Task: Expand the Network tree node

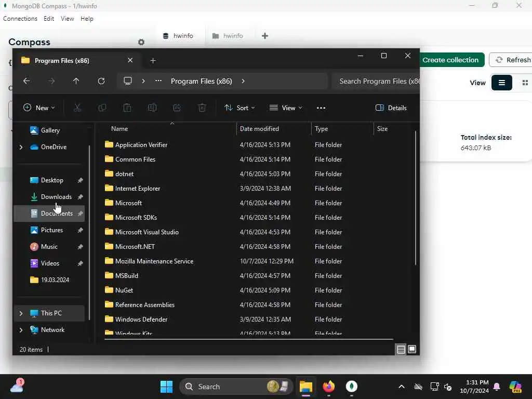Action: click(21, 330)
